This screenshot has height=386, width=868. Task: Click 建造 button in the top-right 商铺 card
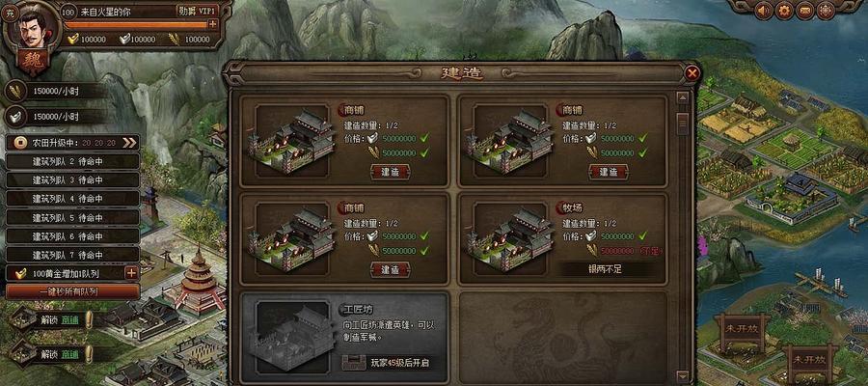pyautogui.click(x=609, y=172)
